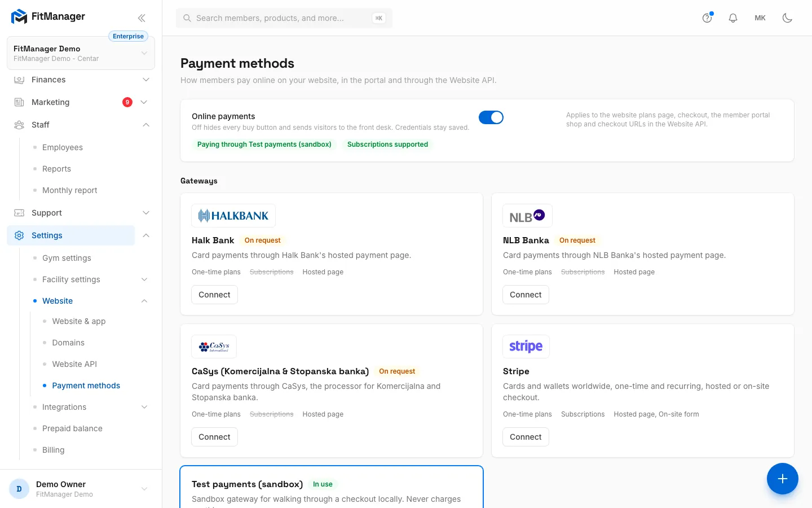
Task: Connect the Halk Bank gateway
Action: click(214, 295)
